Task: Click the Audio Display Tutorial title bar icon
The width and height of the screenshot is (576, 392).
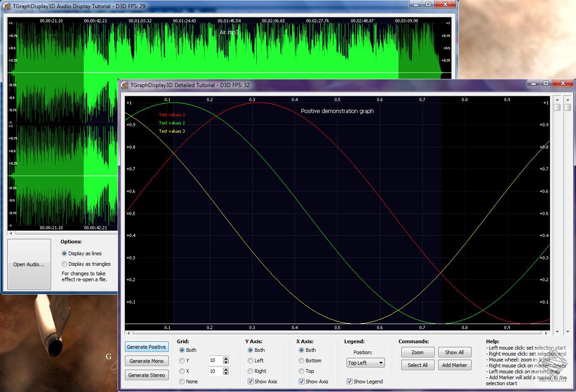Action: 7,6
